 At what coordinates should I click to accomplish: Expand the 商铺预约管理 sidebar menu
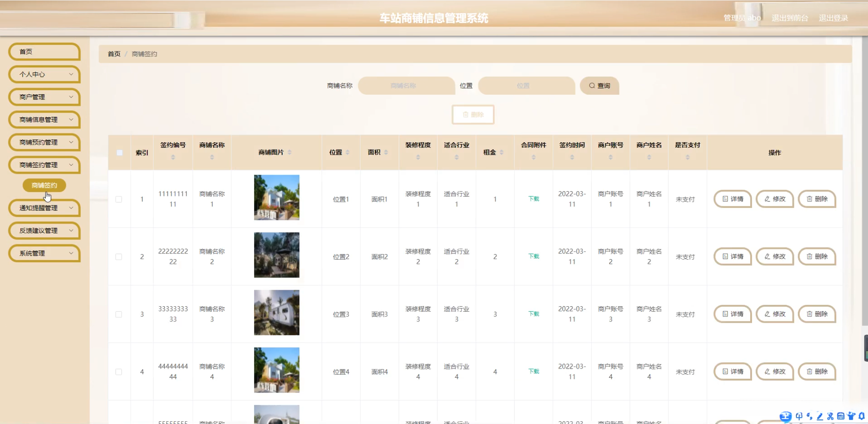pos(44,142)
